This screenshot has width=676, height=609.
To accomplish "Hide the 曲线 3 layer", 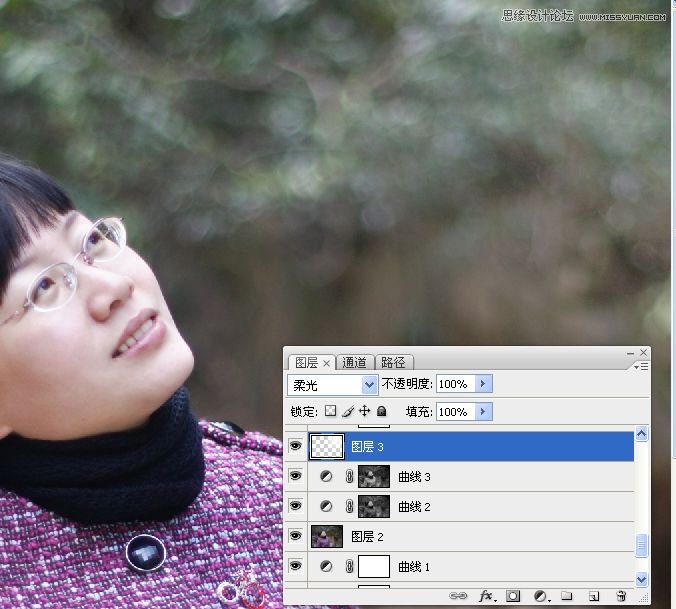I will pos(296,476).
